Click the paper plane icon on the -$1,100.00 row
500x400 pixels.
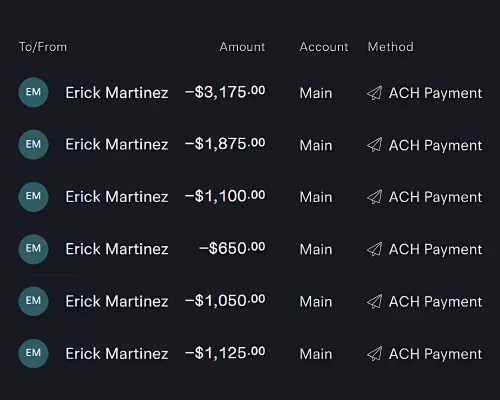tap(375, 197)
